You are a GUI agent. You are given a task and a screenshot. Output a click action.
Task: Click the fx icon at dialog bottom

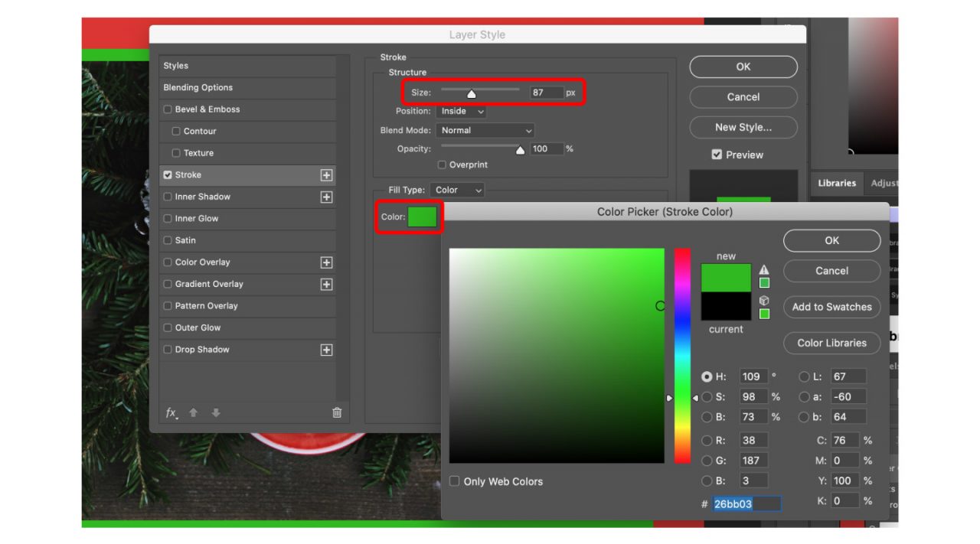(171, 413)
